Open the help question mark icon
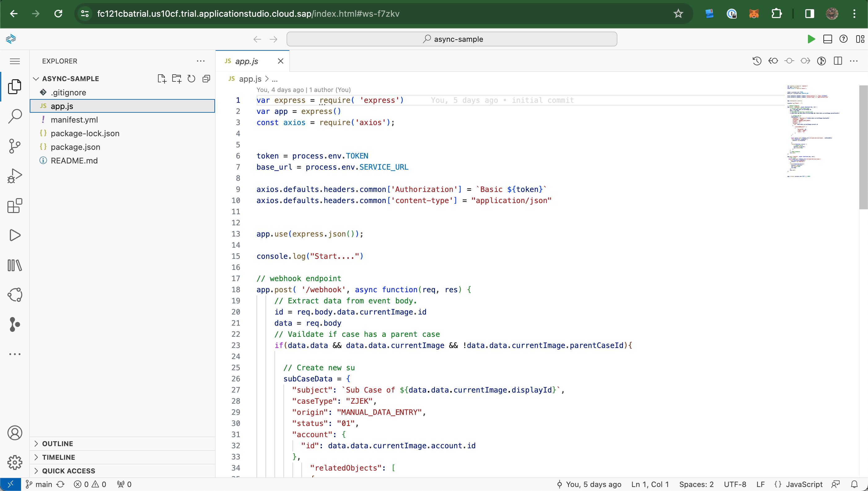Image resolution: width=868 pixels, height=491 pixels. coord(844,39)
